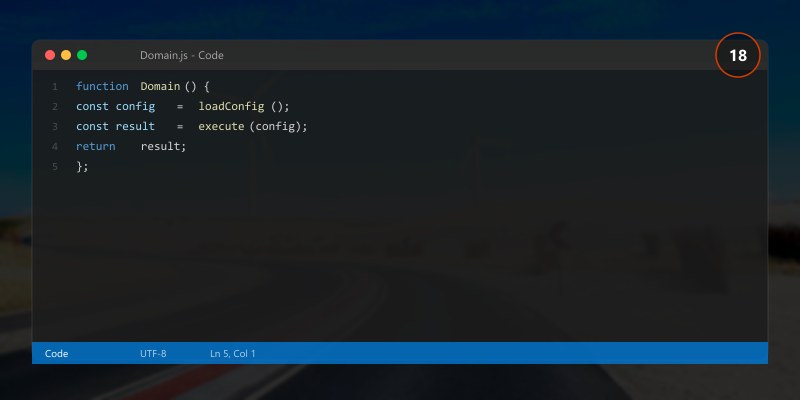
Task: Click line number 2 in gutter
Action: pos(55,107)
